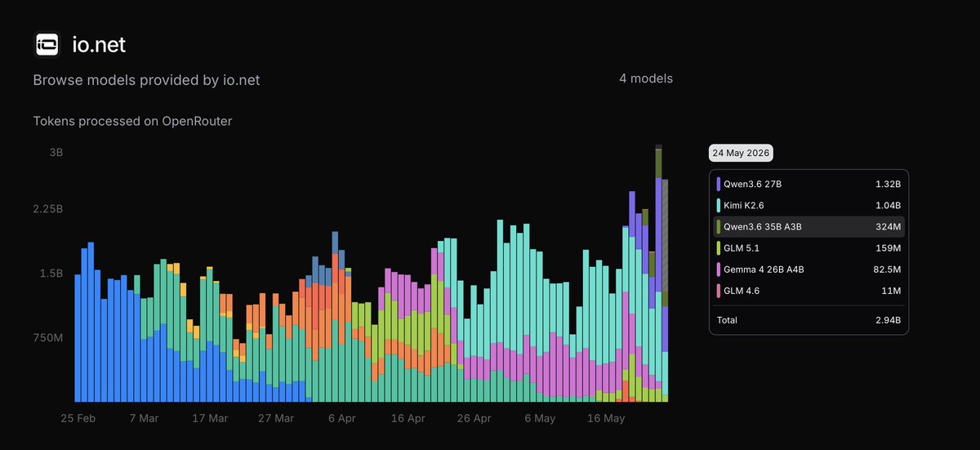Click the 6 May x-axis label
The height and width of the screenshot is (450, 980).
540,418
